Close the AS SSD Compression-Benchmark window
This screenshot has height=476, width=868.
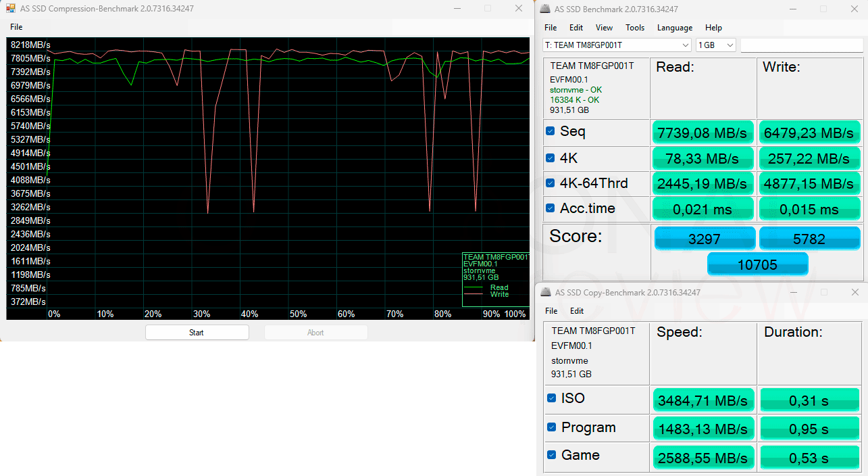pos(519,9)
